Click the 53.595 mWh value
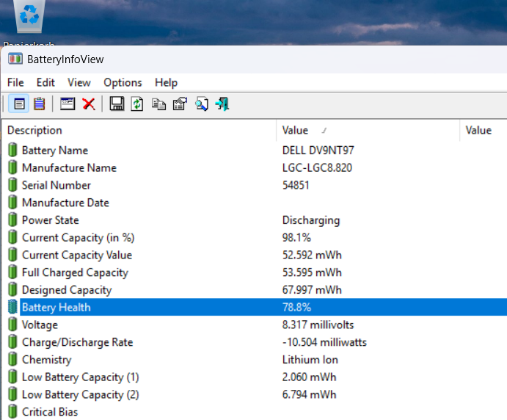 coord(312,272)
